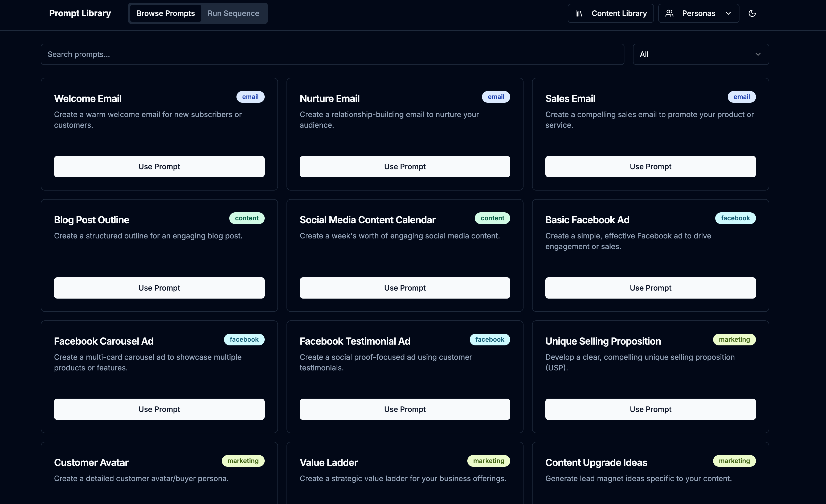The width and height of the screenshot is (826, 504).
Task: Use Prompt for Blog Post Outline
Action: [159, 288]
